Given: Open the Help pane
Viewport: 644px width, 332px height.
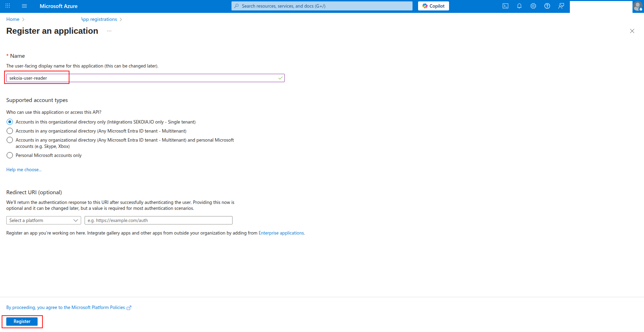Looking at the screenshot, I should click(x=547, y=6).
